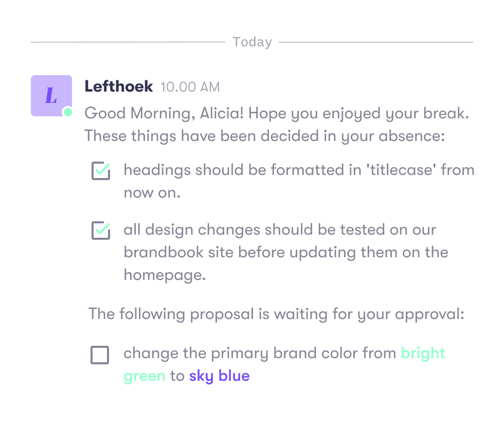Screen dimensions: 504x424
Task: Click the word 'homepage.' in second item
Action: [165, 275]
